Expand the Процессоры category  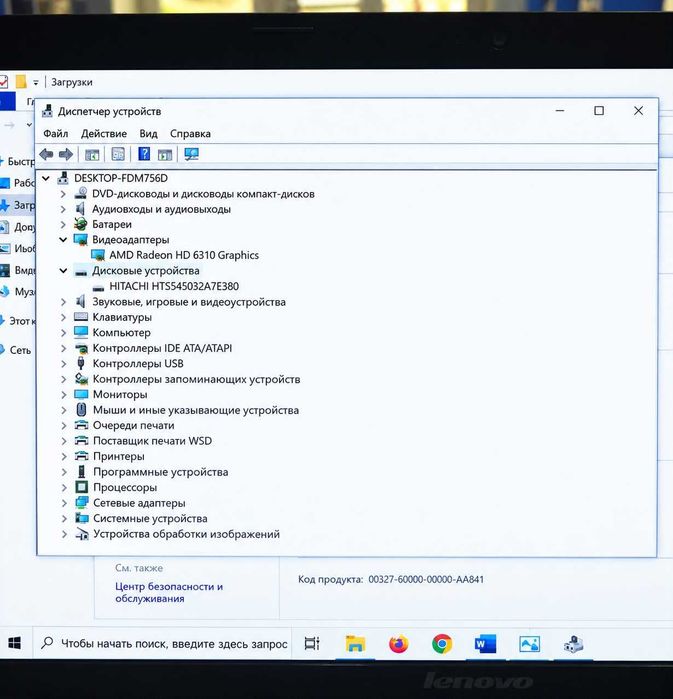click(64, 487)
